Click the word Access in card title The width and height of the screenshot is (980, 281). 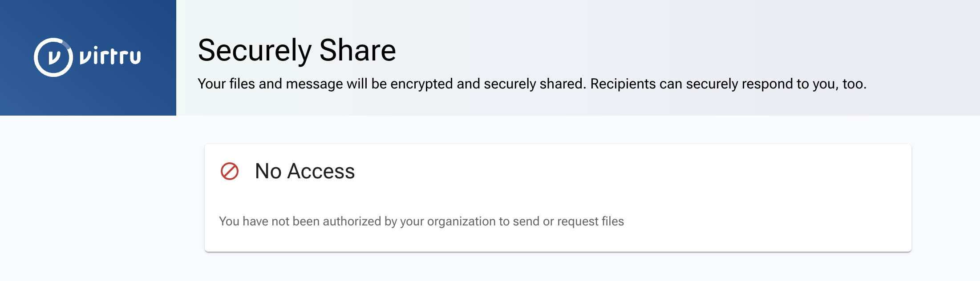pos(321,171)
